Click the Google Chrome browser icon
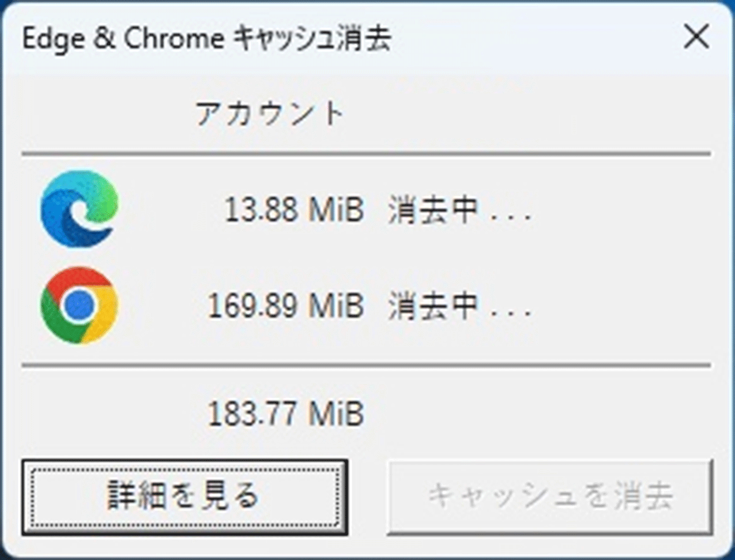 click(80, 305)
